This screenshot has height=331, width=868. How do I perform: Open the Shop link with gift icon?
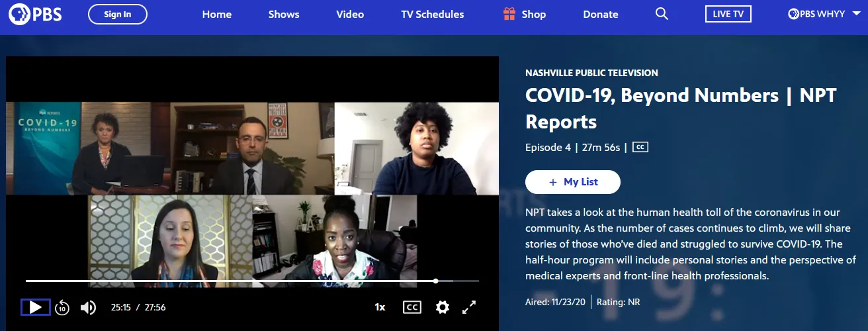tap(524, 14)
